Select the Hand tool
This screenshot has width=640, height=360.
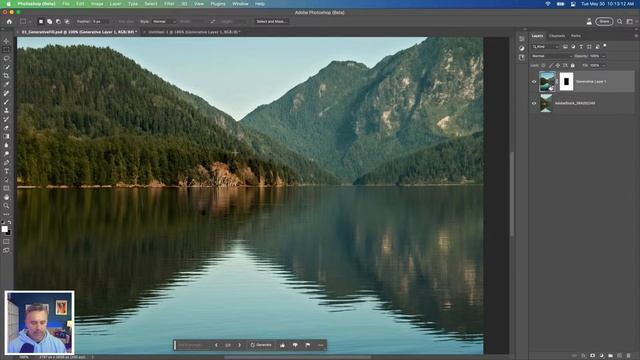click(x=6, y=197)
